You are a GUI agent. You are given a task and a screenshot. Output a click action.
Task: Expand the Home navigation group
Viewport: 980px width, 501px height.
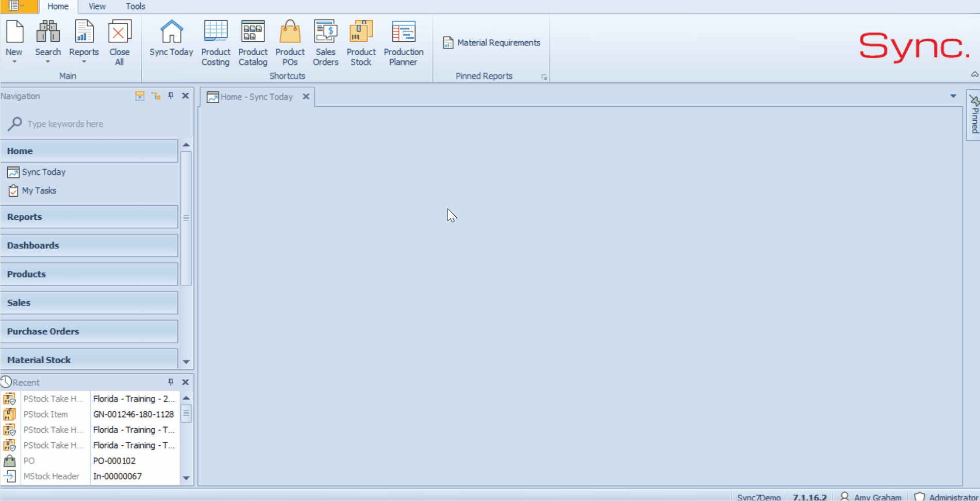coord(89,151)
